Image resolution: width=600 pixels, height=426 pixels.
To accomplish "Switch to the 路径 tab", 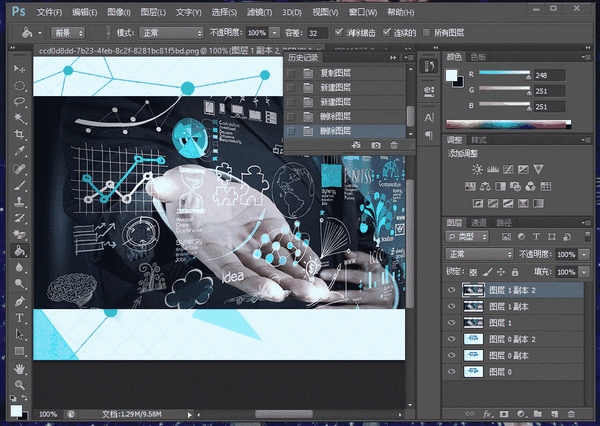I will pos(504,223).
